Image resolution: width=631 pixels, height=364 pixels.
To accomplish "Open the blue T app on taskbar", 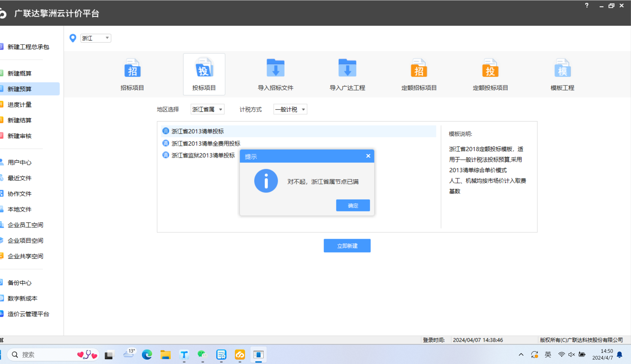I will 184,355.
